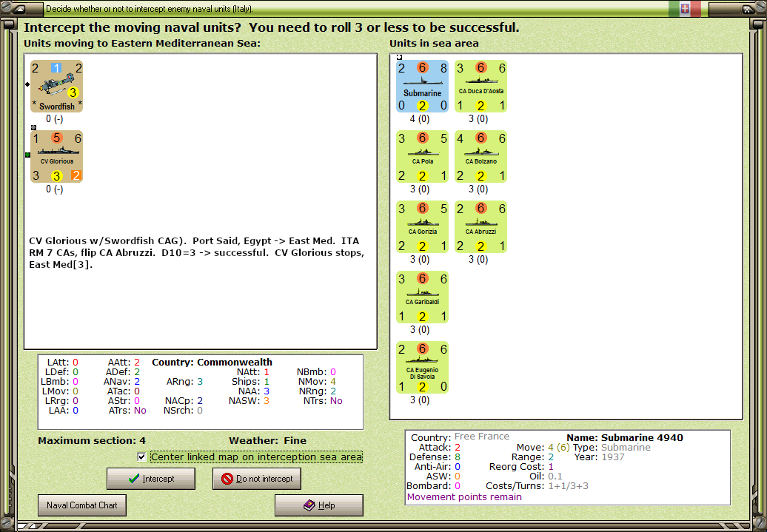Click the 'Year: 1937' text
The image size is (767, 532).
click(x=600, y=457)
